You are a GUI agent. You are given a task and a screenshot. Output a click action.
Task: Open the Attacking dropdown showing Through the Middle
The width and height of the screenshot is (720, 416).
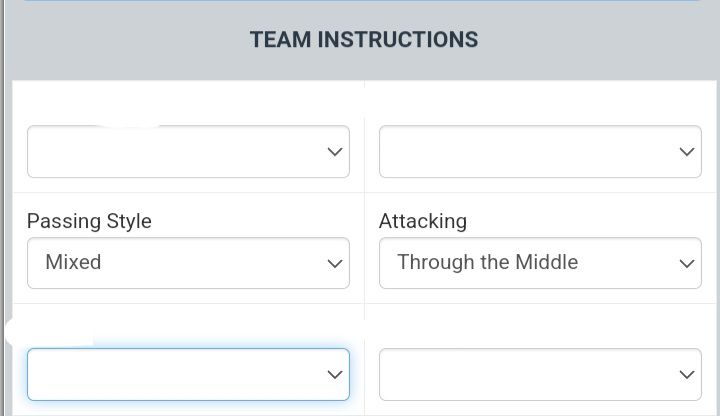click(x=540, y=263)
